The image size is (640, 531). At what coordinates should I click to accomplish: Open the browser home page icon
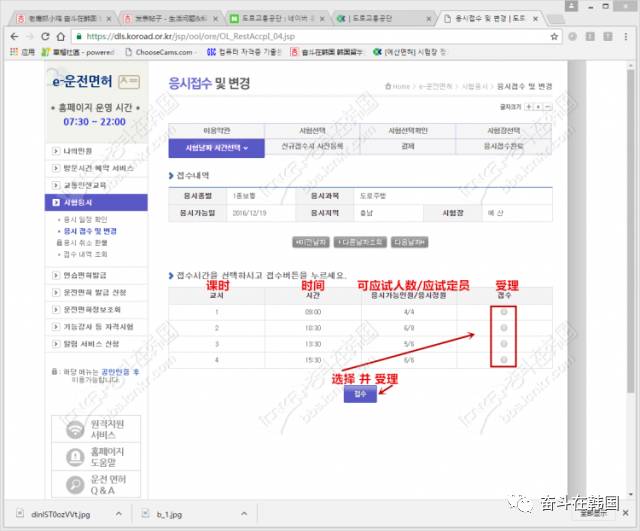(60, 37)
